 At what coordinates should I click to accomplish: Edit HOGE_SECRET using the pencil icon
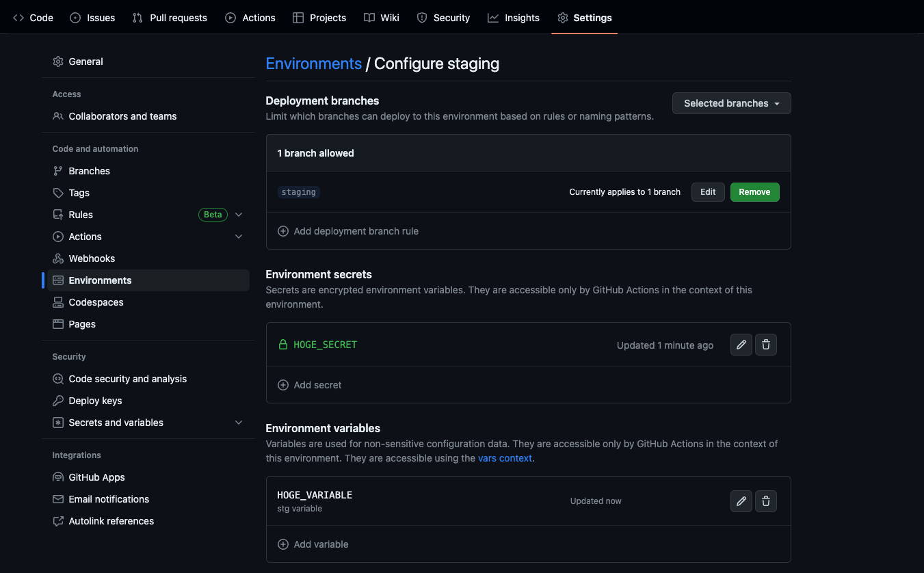pos(741,344)
